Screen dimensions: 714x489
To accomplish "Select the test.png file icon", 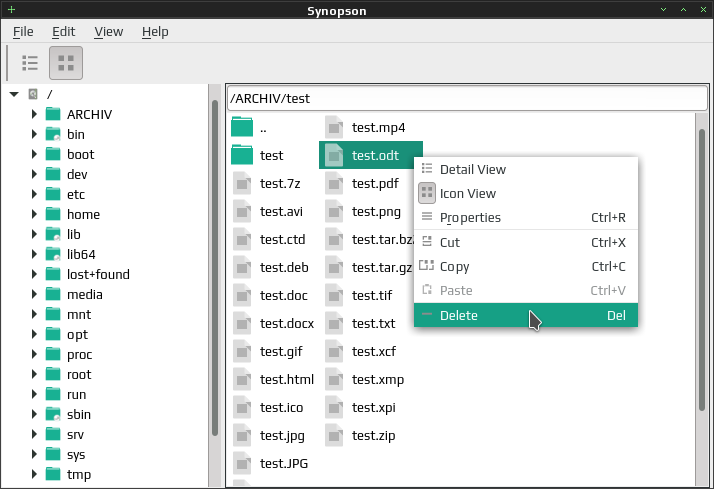I will [334, 211].
